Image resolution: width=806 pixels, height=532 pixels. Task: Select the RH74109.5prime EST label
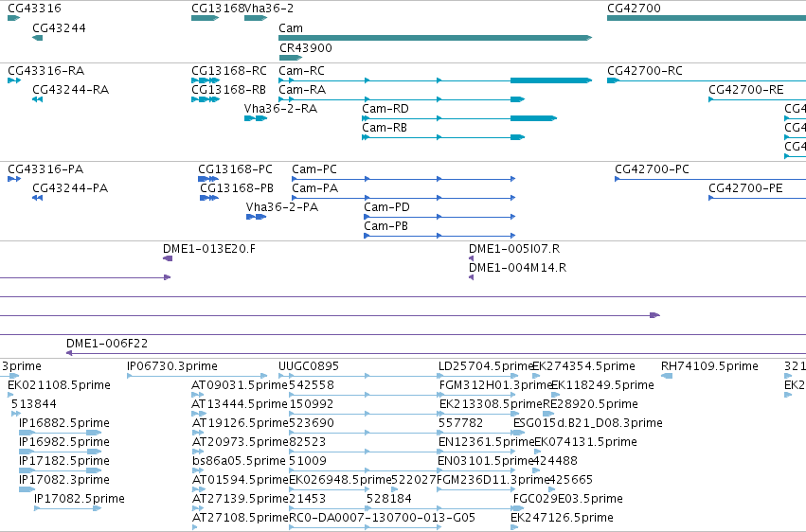click(x=710, y=366)
